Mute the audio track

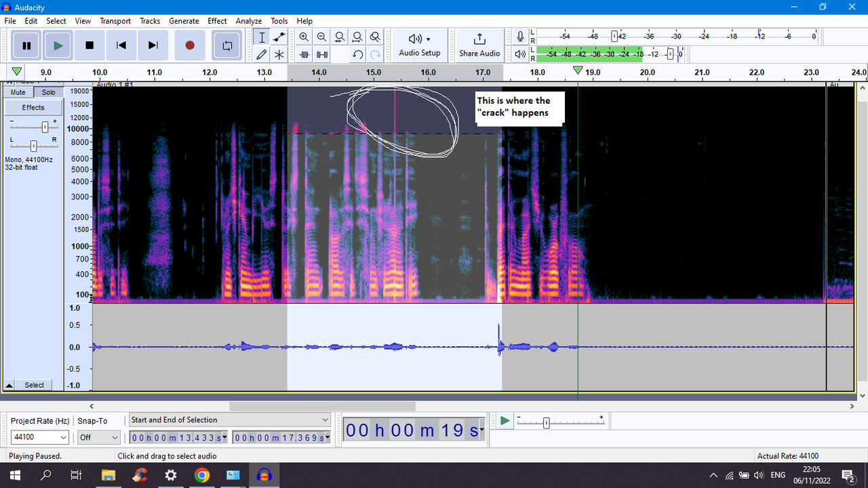(18, 92)
